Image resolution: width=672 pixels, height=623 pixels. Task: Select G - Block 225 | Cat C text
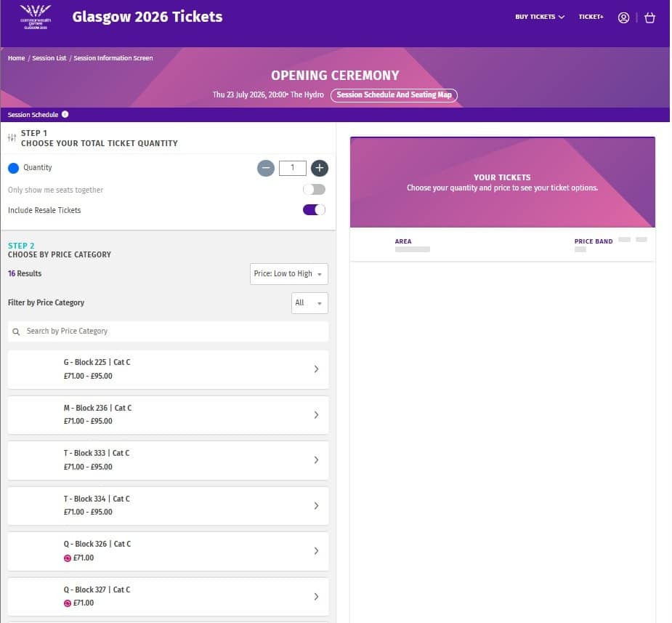(97, 362)
